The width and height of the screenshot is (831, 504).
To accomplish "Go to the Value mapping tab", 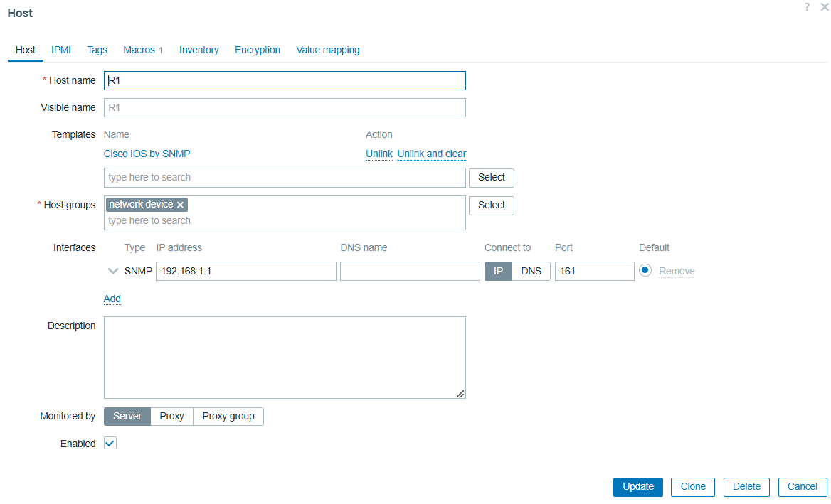I will [327, 50].
